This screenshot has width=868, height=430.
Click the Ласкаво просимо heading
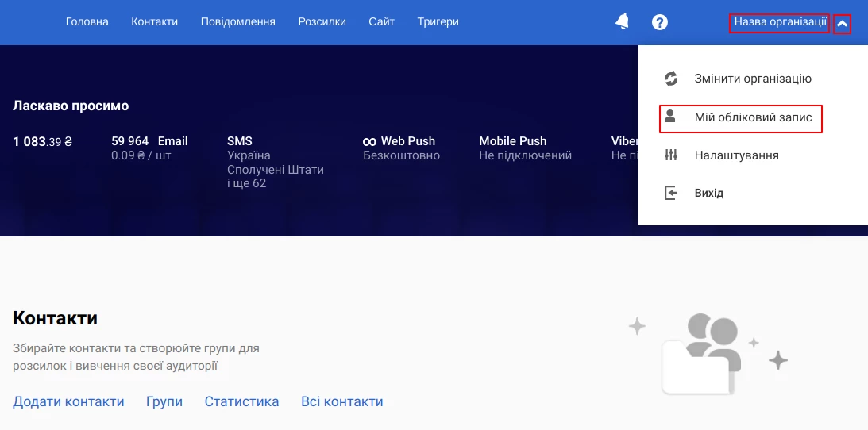coord(71,106)
